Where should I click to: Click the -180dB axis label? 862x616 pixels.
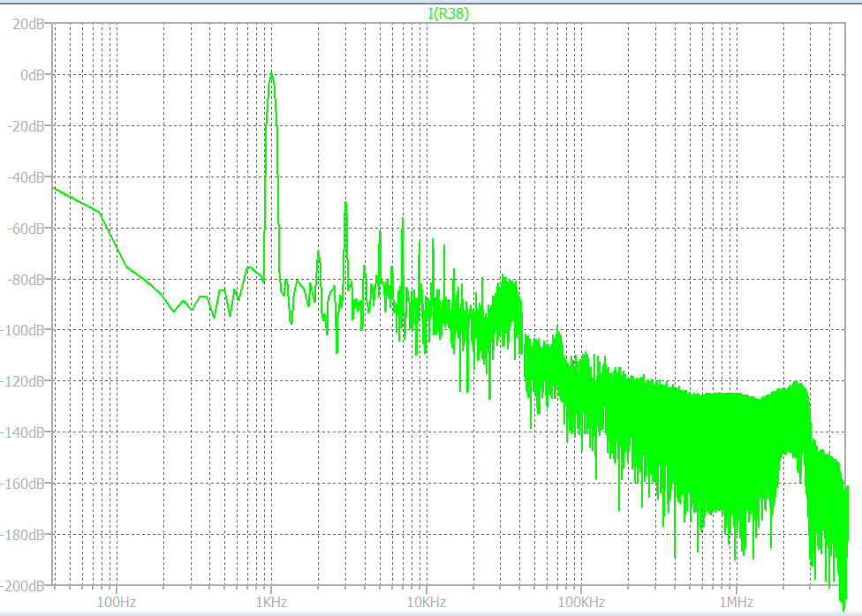point(23,535)
